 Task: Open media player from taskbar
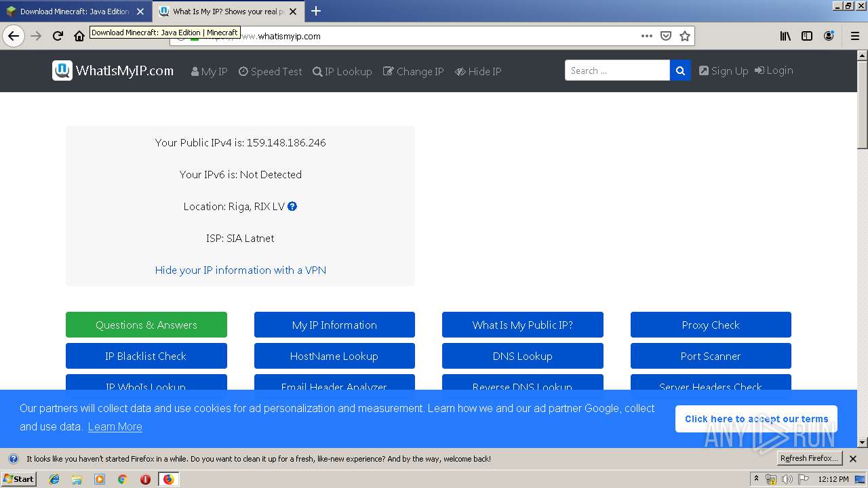[x=100, y=479]
